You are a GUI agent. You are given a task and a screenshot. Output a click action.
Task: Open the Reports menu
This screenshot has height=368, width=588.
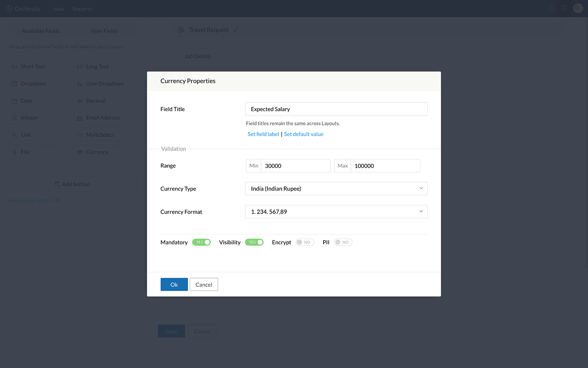82,9
